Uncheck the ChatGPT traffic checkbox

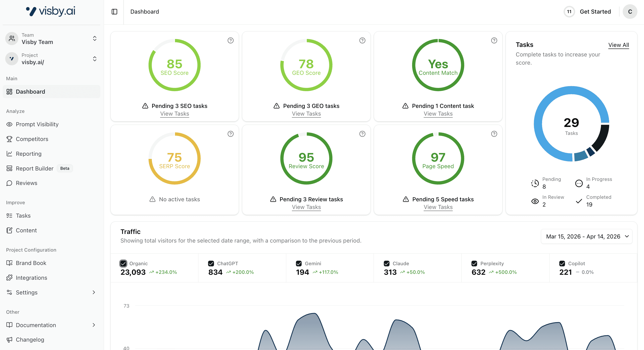pyautogui.click(x=211, y=263)
